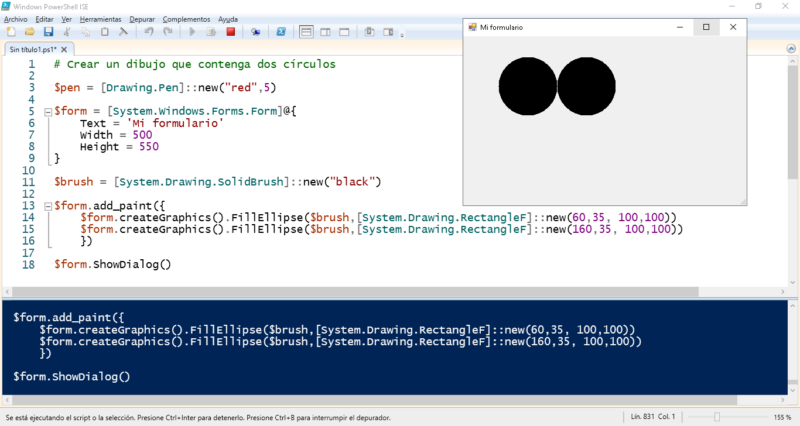The width and height of the screenshot is (800, 426).
Task: Collapse the add_paint block at line 13
Action: tap(47, 205)
